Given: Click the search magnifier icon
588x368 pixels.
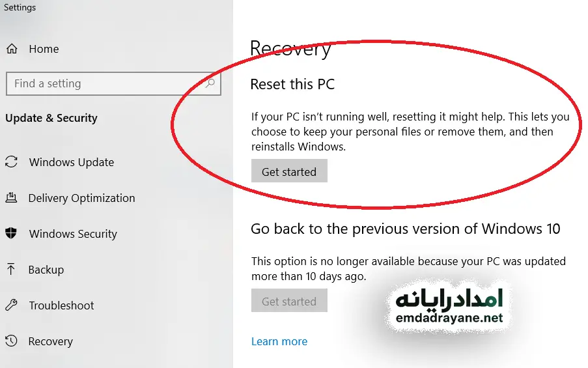Looking at the screenshot, I should [x=210, y=83].
